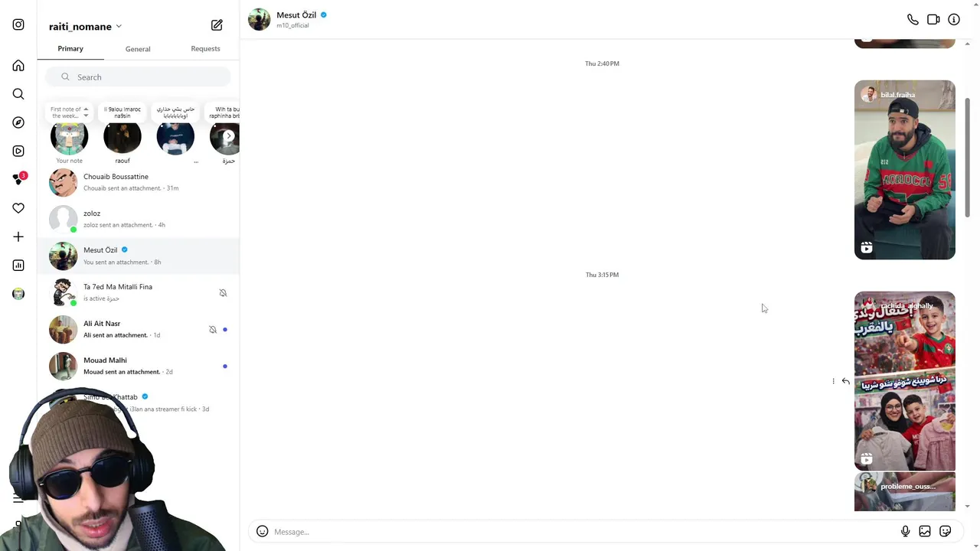Open Instagram home via logo icon
980x551 pixels.
tap(18, 24)
